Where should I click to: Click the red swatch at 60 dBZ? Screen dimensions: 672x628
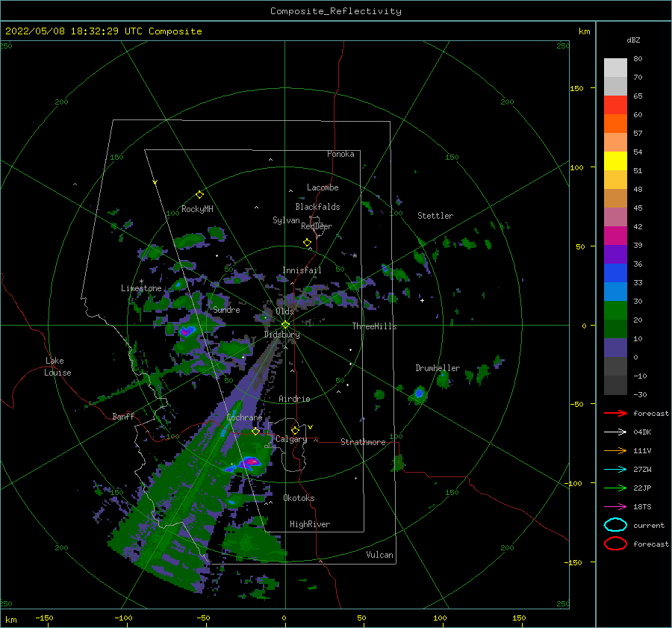(x=615, y=105)
